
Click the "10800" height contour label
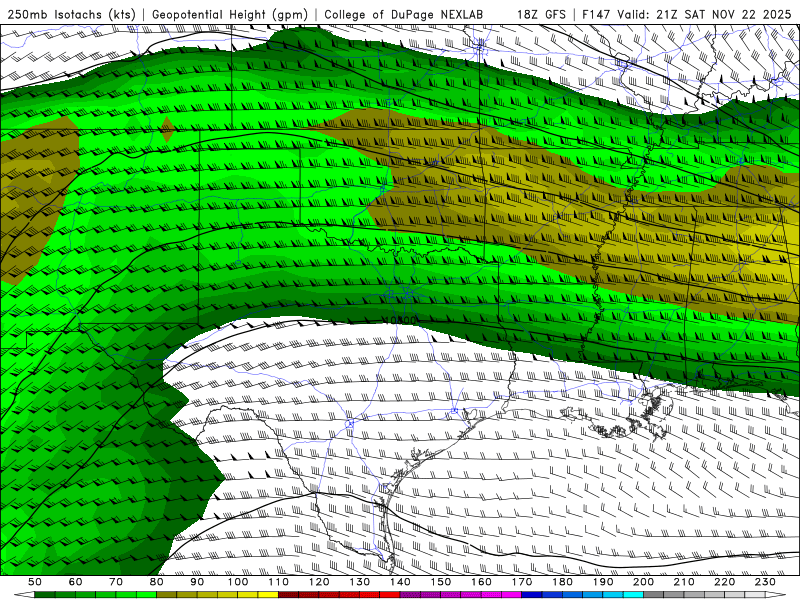[x=401, y=320]
